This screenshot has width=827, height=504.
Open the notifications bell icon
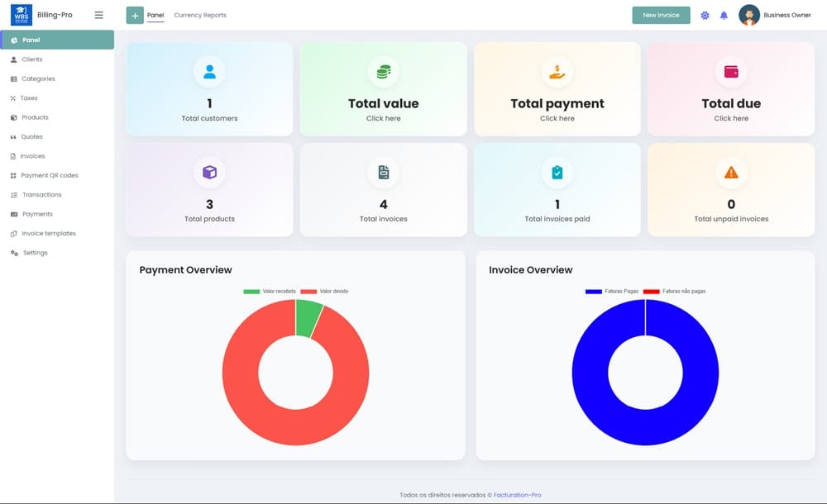[x=724, y=16]
